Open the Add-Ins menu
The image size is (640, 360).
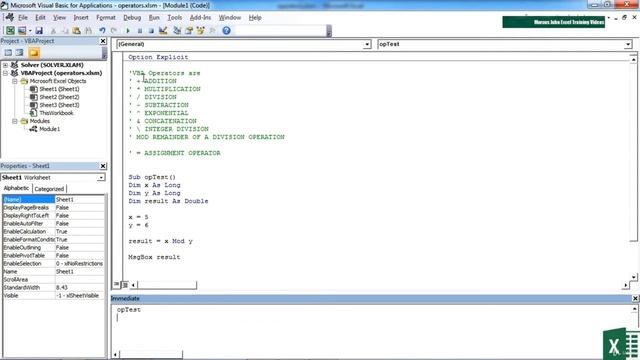point(200,18)
